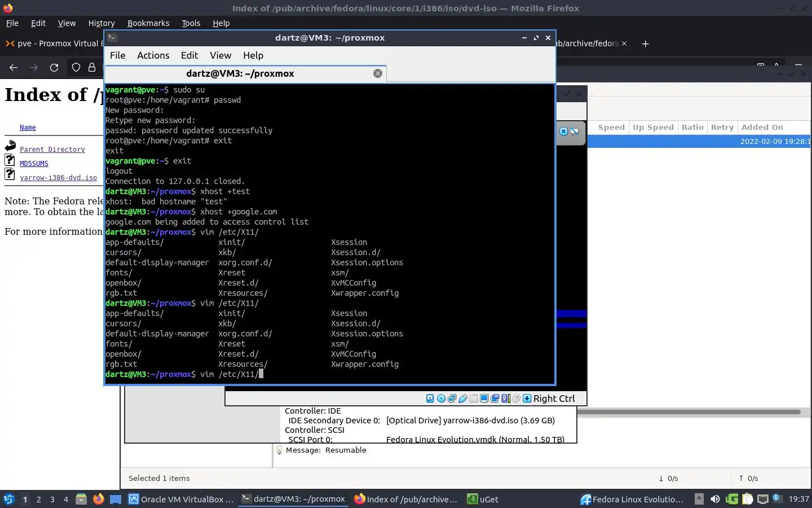Open the LXQt application menu
The height and width of the screenshot is (508, 812).
coord(8,499)
